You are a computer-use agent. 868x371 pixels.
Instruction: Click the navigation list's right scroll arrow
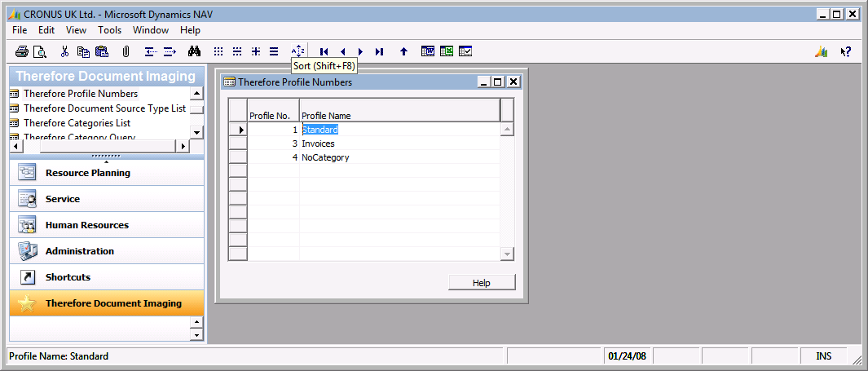tap(183, 146)
